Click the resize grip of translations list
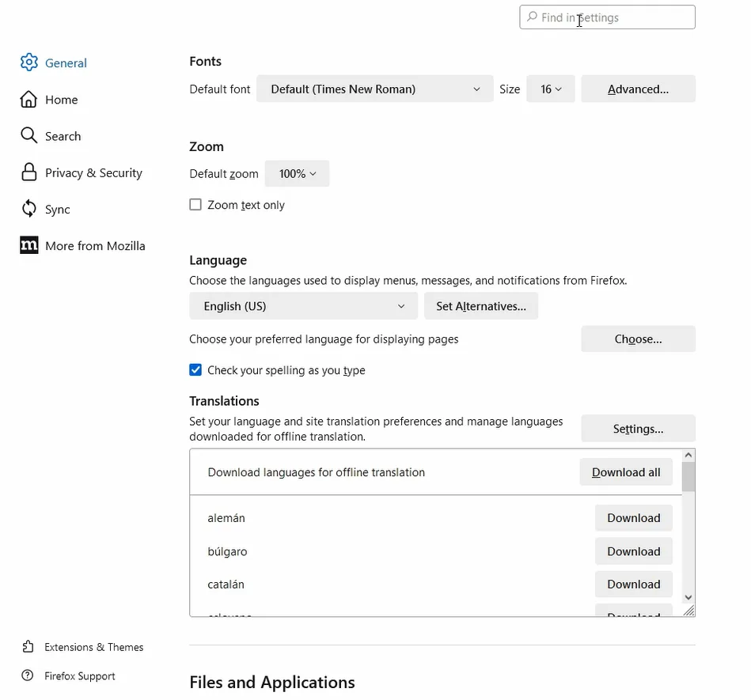 point(688,611)
